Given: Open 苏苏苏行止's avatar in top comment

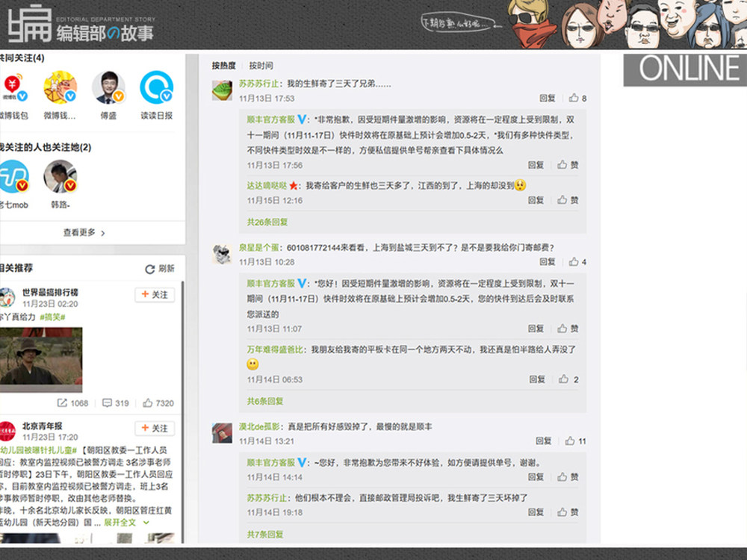Looking at the screenshot, I should pos(222,90).
